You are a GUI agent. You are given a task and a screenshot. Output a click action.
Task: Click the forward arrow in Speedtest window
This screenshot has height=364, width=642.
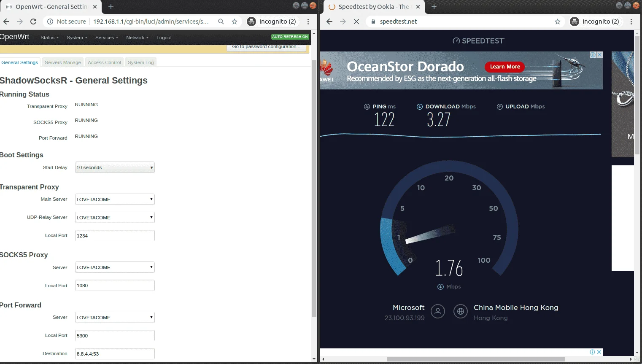point(343,22)
